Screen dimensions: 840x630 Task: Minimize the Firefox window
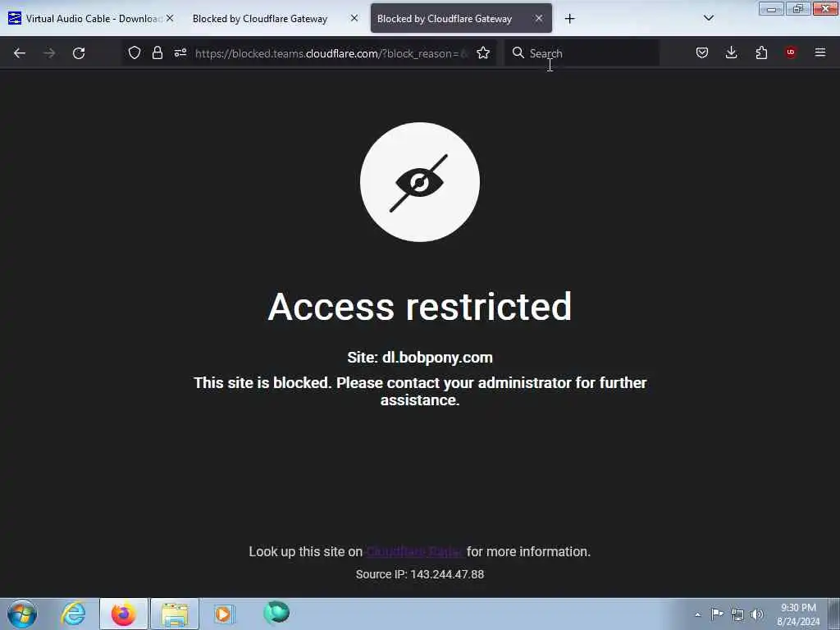(771, 9)
